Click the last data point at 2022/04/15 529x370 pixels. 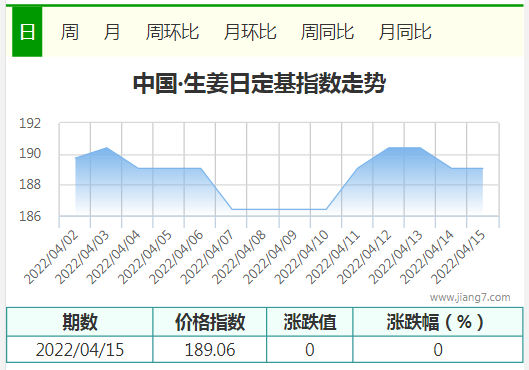click(482, 168)
